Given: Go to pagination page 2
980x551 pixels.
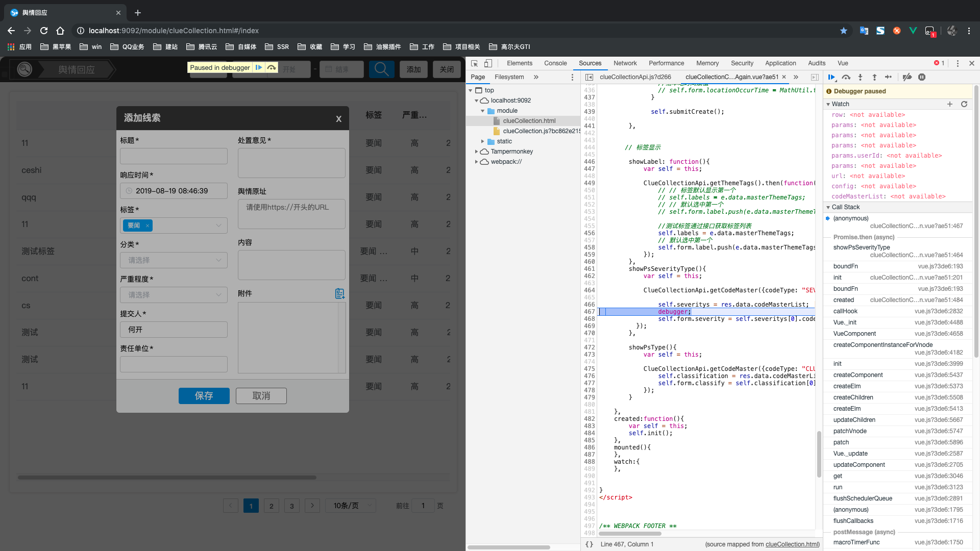Looking at the screenshot, I should click(x=272, y=506).
